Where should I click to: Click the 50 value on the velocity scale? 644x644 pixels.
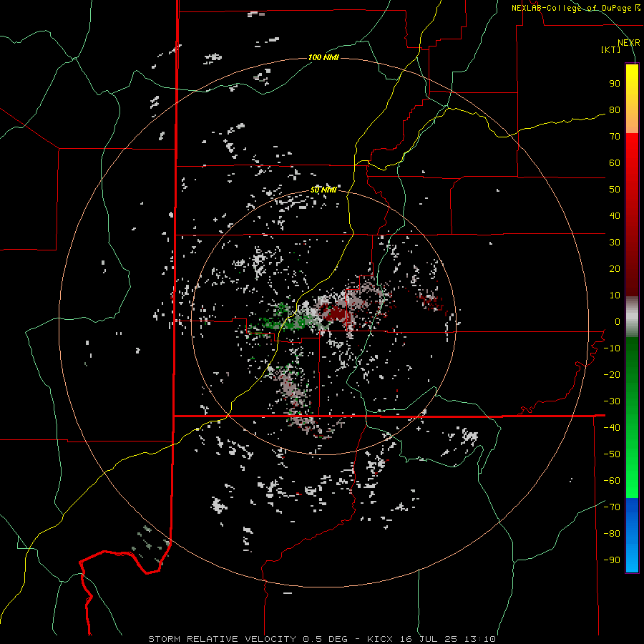(x=615, y=190)
